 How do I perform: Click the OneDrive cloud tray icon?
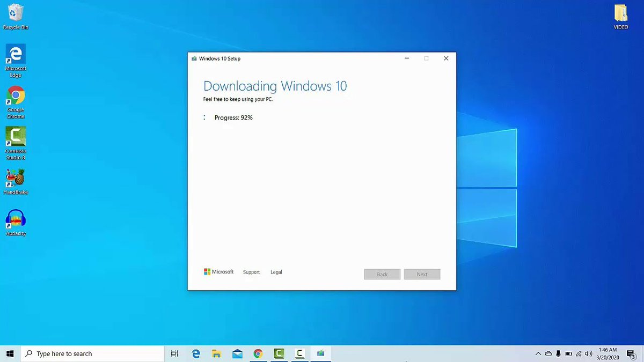548,354
